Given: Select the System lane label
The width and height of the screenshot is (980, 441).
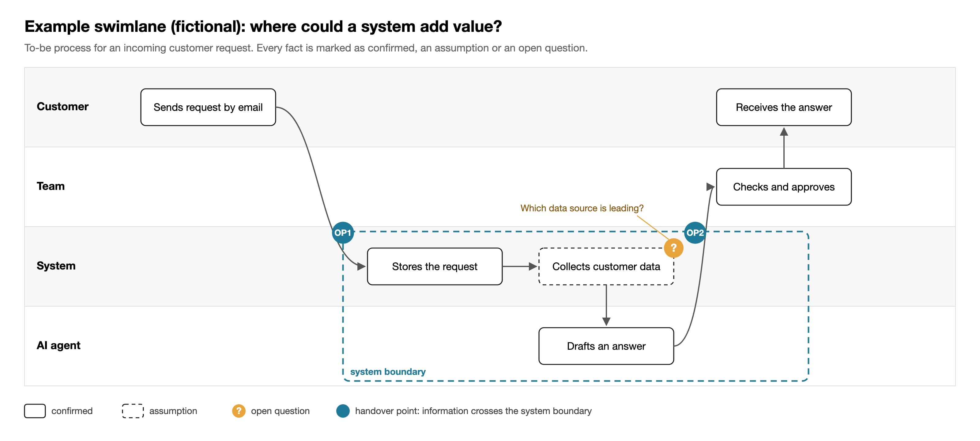Looking at the screenshot, I should (x=56, y=266).
